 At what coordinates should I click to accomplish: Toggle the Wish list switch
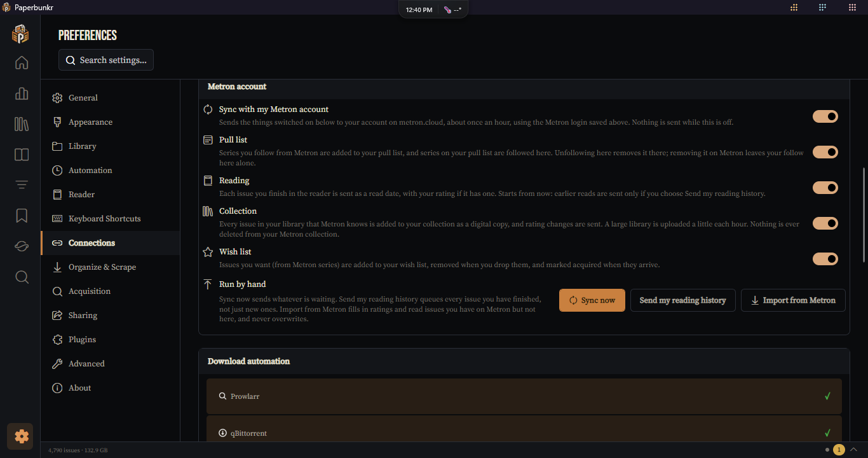[825, 259]
